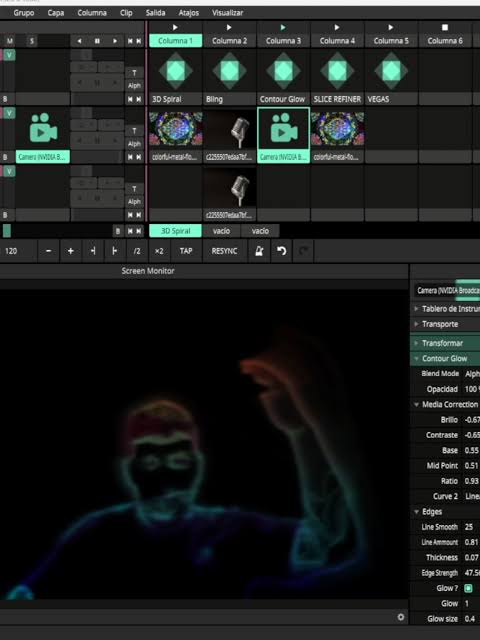Double the tempo with the ×2 button
480x640 pixels.
[x=159, y=251]
